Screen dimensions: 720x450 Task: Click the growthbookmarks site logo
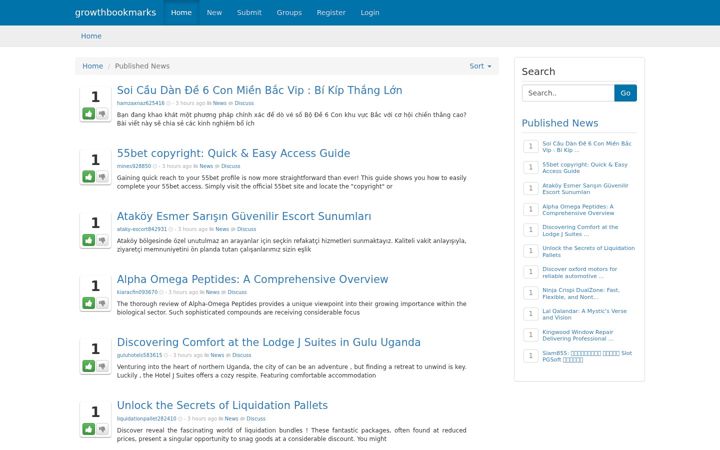[x=115, y=12]
